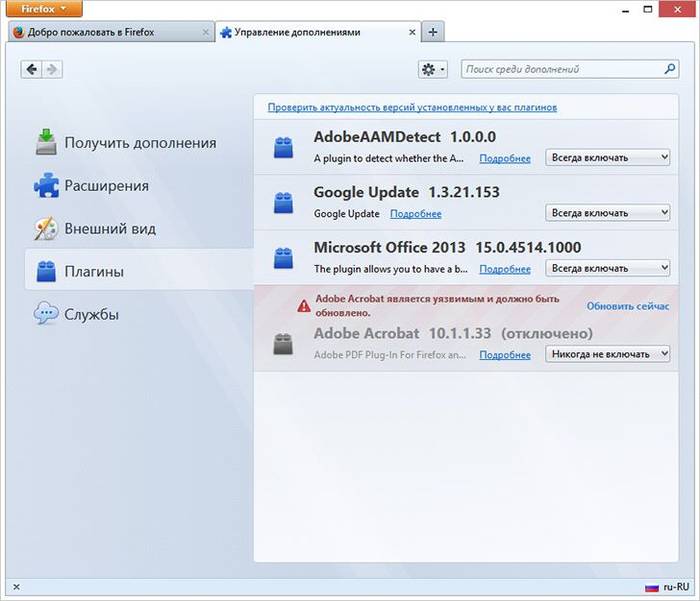Image resolution: width=700 pixels, height=601 pixels.
Task: Click the search magnifier icon
Action: click(x=670, y=69)
